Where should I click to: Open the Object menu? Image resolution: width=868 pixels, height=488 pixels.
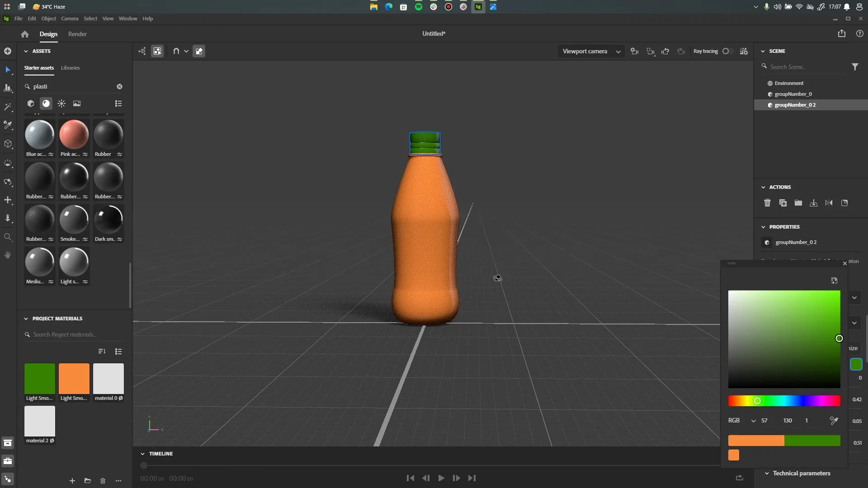48,19
